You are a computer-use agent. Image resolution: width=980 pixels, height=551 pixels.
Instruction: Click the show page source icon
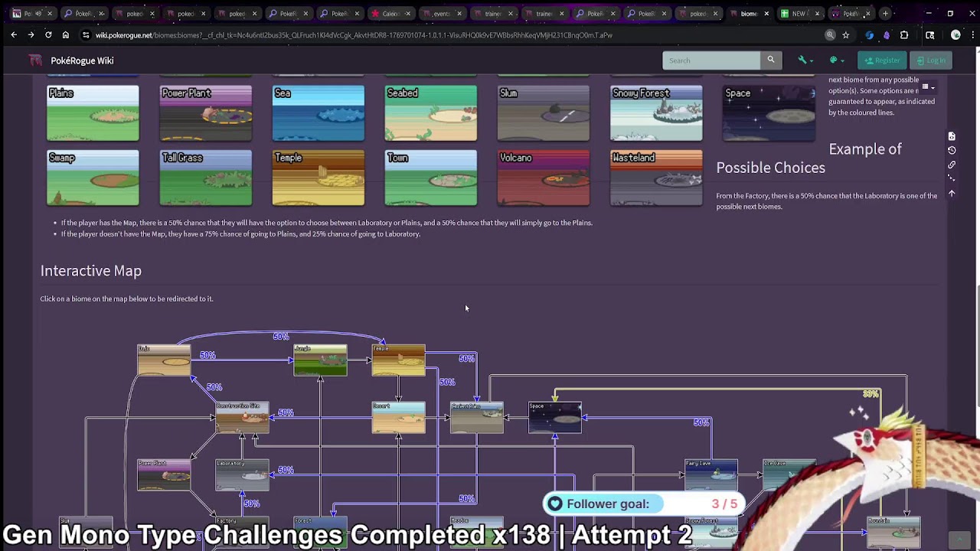[x=952, y=136]
